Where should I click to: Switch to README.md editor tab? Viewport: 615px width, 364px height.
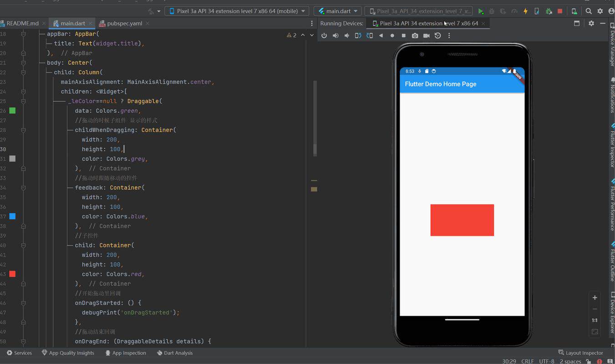click(x=23, y=23)
